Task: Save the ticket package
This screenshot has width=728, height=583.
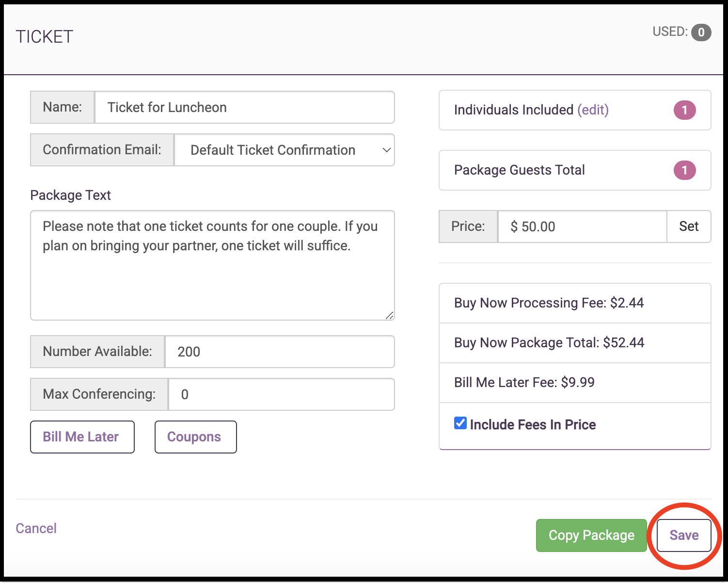Action: [x=683, y=535]
